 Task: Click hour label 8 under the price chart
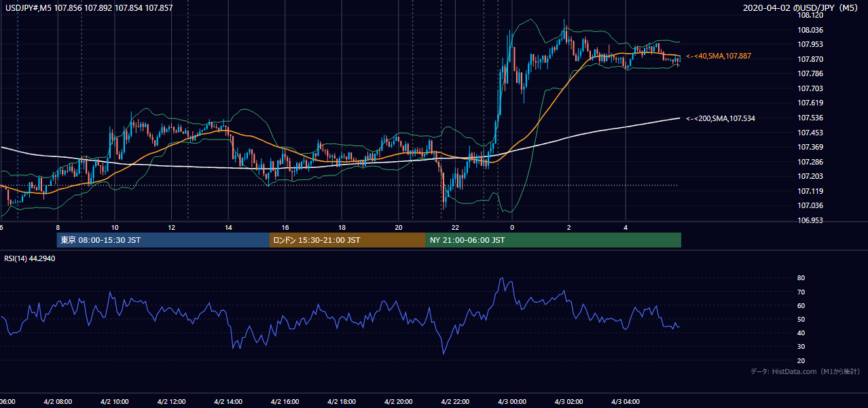coord(58,228)
